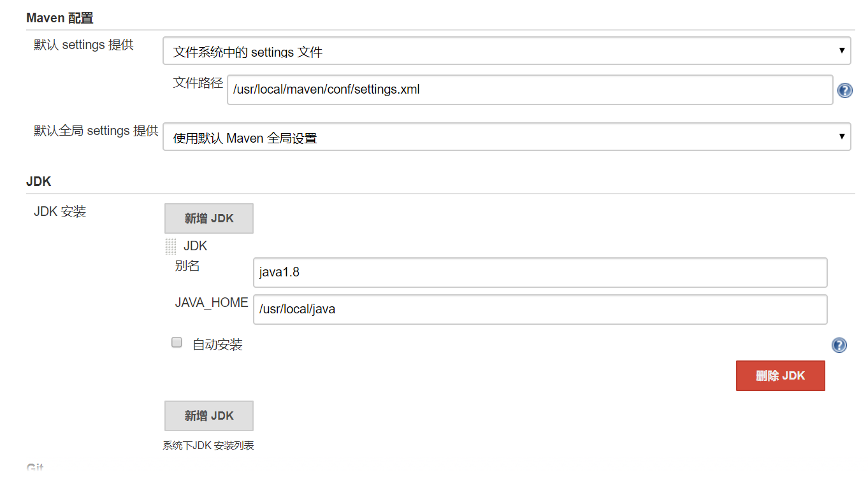
Task: Click the bottom 新增 JDK button
Action: [209, 416]
